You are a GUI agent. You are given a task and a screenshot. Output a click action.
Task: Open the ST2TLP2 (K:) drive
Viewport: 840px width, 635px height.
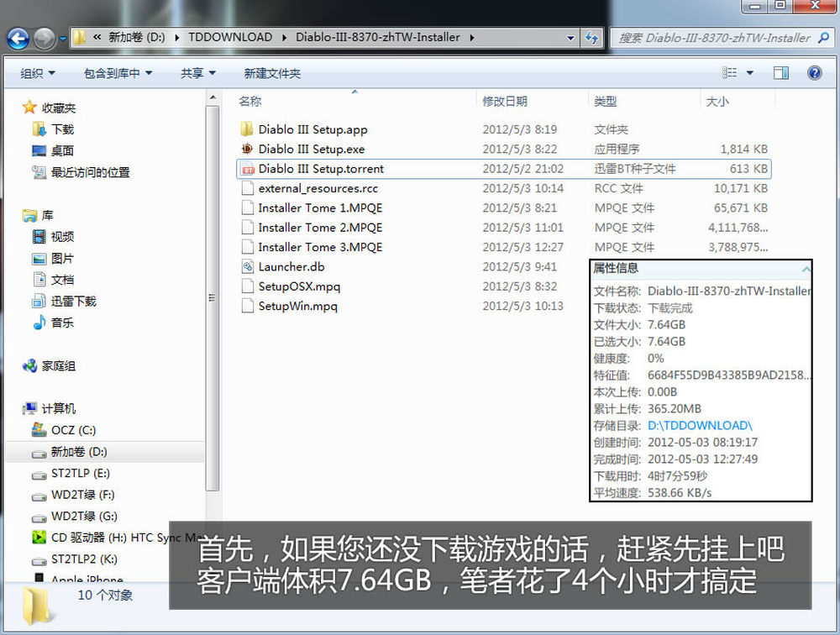pyautogui.click(x=83, y=559)
